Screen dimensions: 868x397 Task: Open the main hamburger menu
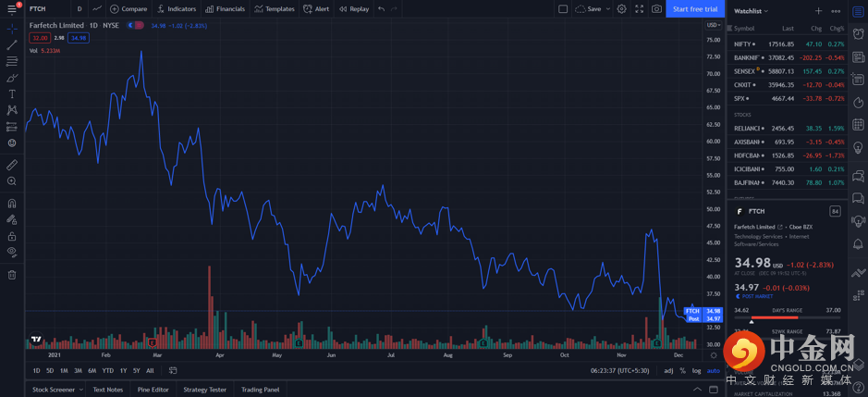point(12,9)
